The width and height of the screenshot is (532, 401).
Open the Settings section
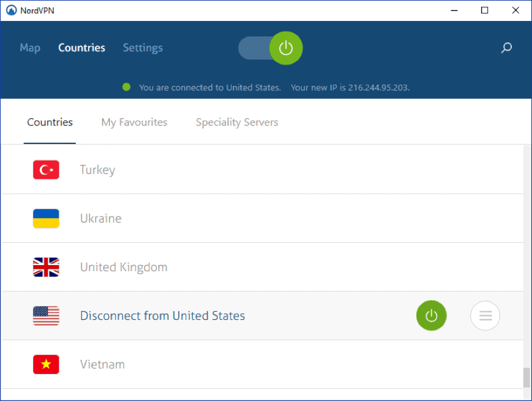[x=143, y=48]
